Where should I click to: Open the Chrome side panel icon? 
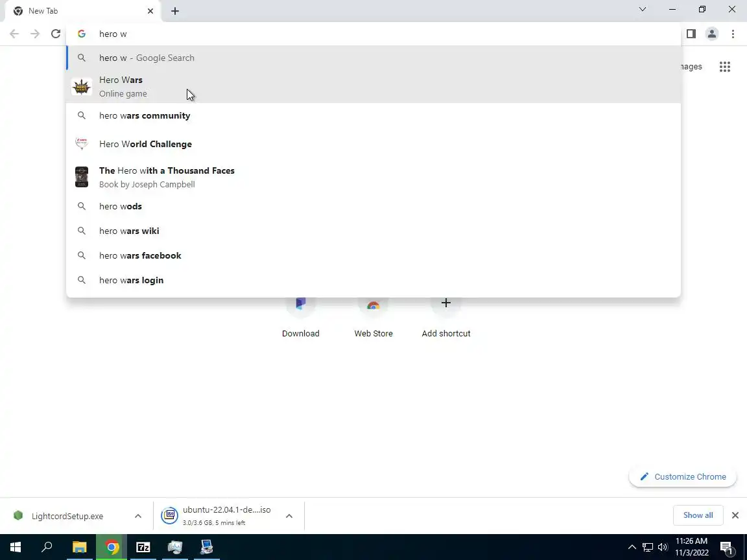691,34
